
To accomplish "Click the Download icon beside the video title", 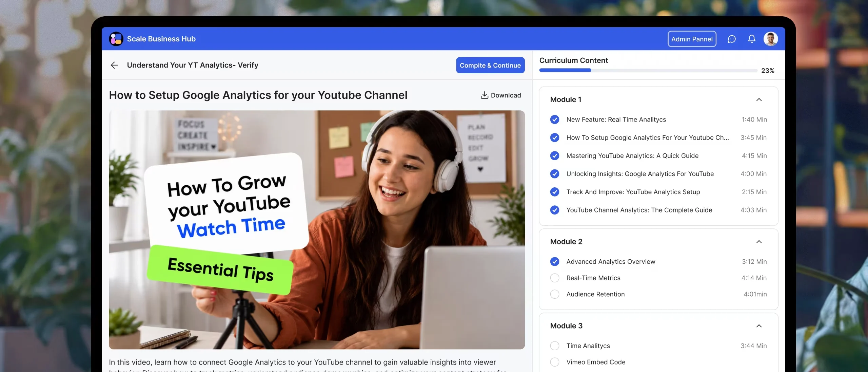I will coord(485,95).
